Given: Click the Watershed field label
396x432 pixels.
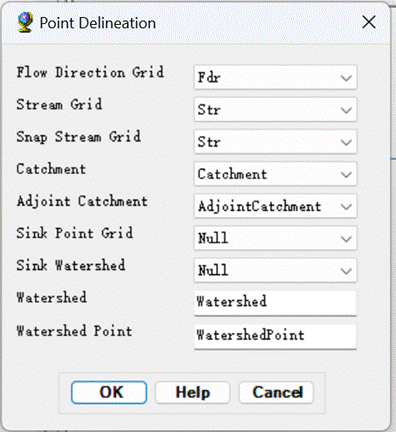Looking at the screenshot, I should [52, 297].
